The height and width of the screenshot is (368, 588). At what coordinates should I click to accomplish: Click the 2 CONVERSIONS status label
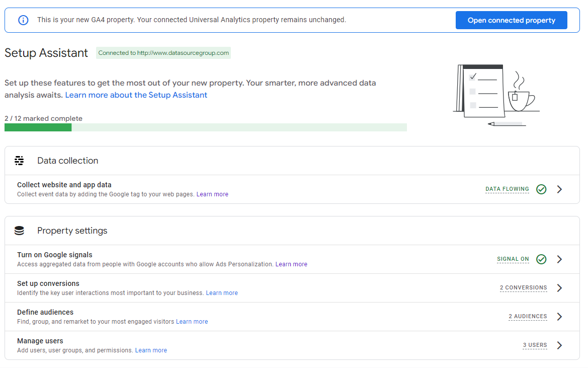[x=523, y=288]
